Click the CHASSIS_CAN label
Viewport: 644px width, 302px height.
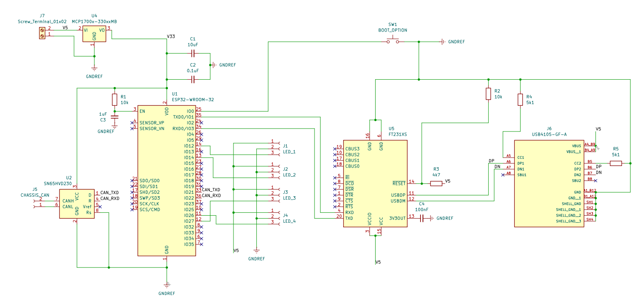coord(35,195)
